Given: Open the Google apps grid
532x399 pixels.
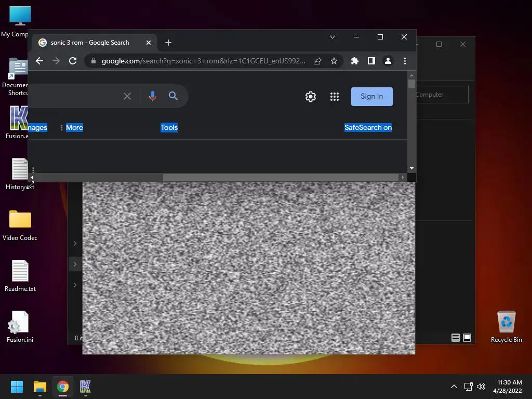Looking at the screenshot, I should [x=335, y=97].
